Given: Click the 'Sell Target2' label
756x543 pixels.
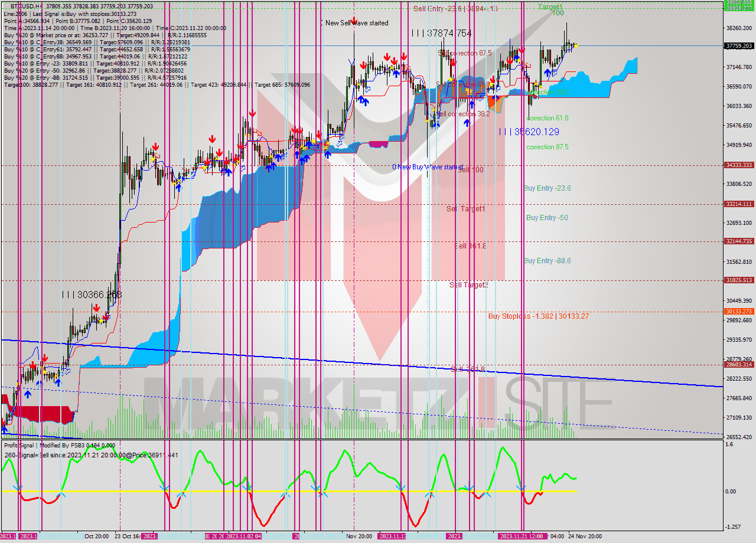Looking at the screenshot, I should tap(469, 285).
